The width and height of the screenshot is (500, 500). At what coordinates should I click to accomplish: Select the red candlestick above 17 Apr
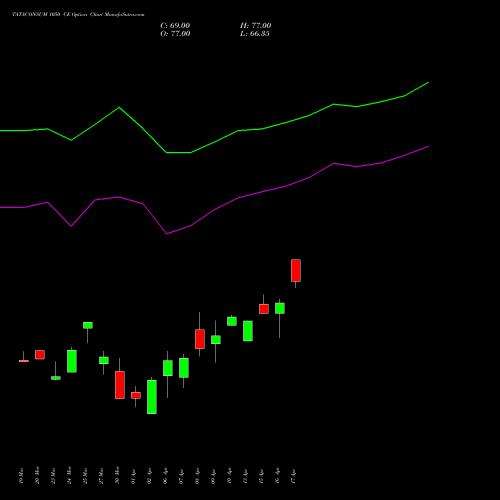pos(296,270)
